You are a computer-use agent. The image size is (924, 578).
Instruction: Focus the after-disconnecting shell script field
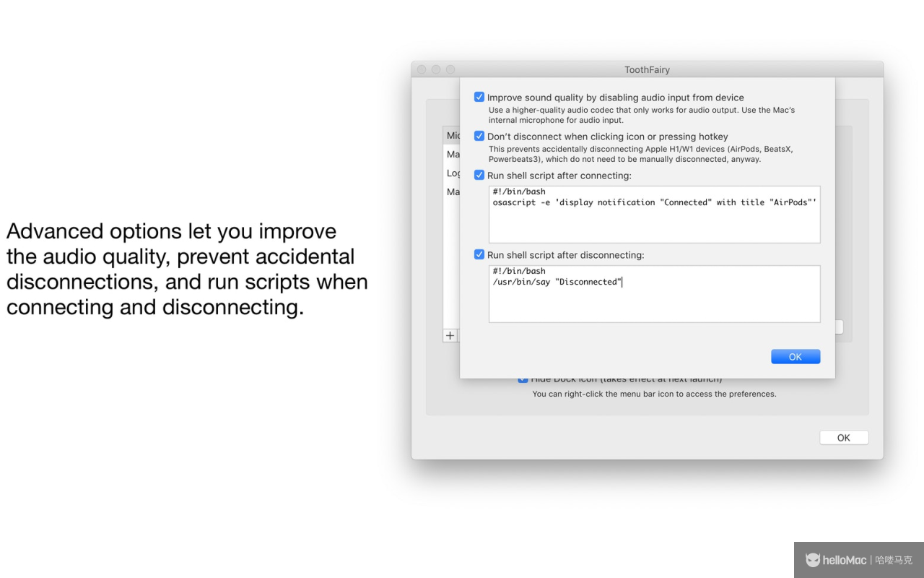coord(655,293)
